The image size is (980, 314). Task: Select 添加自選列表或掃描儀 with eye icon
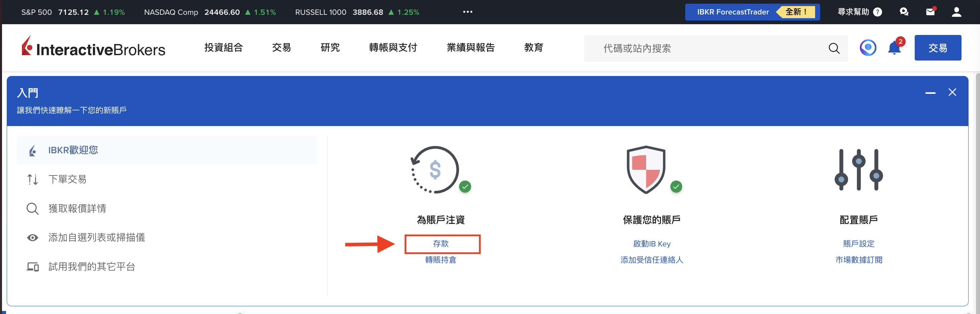(96, 238)
